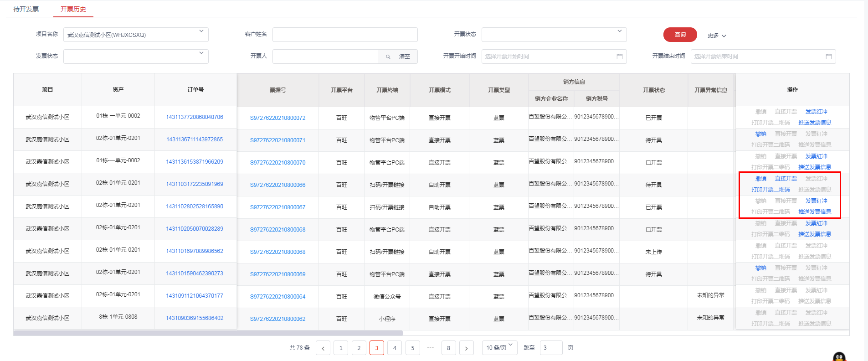868x361 pixels.
Task: Open the calendar icon for 开票开始时间
Action: click(619, 57)
